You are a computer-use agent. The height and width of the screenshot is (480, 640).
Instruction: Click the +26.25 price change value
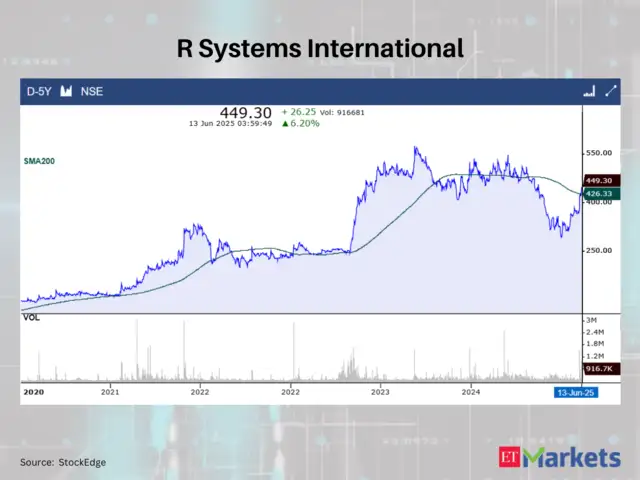point(299,112)
